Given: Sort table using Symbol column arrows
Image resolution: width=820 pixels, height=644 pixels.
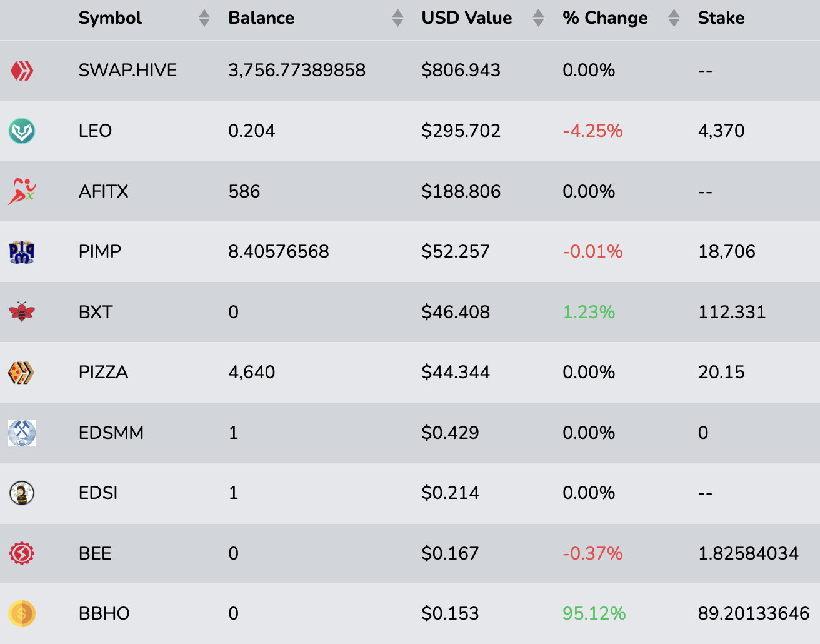Looking at the screenshot, I should pyautogui.click(x=204, y=18).
